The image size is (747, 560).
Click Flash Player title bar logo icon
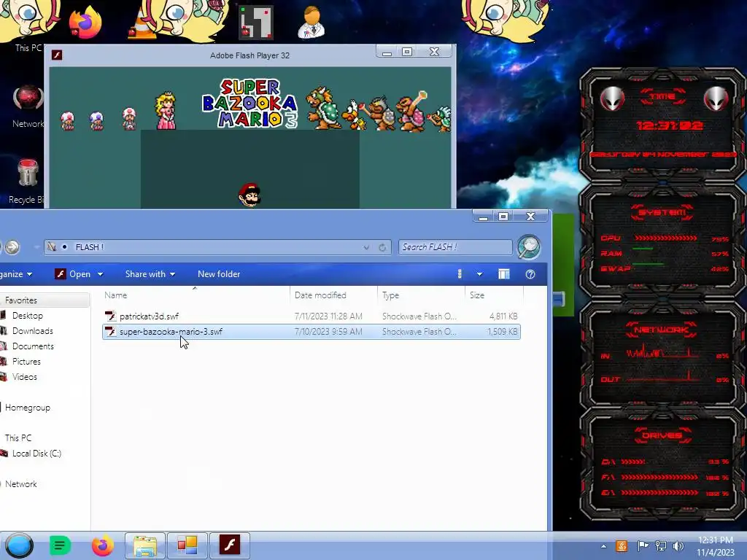(57, 55)
